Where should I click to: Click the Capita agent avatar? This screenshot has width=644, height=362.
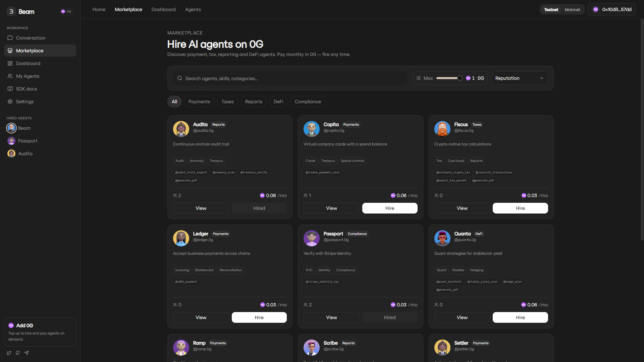click(x=312, y=129)
